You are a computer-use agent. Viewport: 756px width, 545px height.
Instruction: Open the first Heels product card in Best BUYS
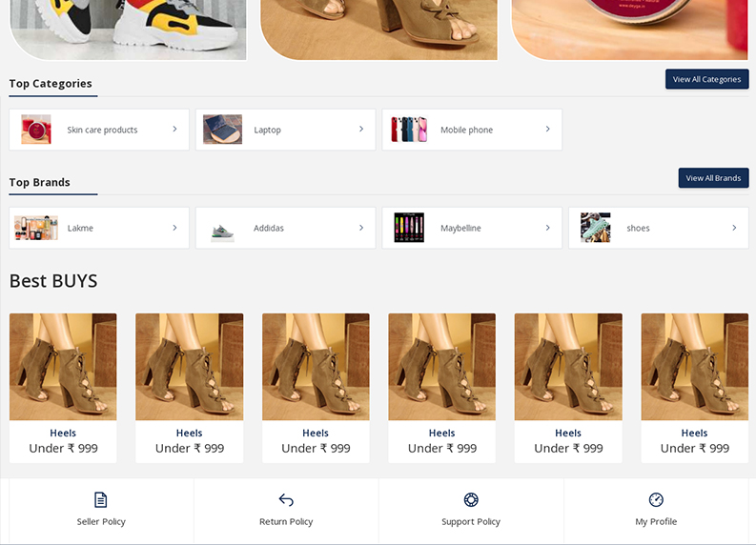point(63,387)
